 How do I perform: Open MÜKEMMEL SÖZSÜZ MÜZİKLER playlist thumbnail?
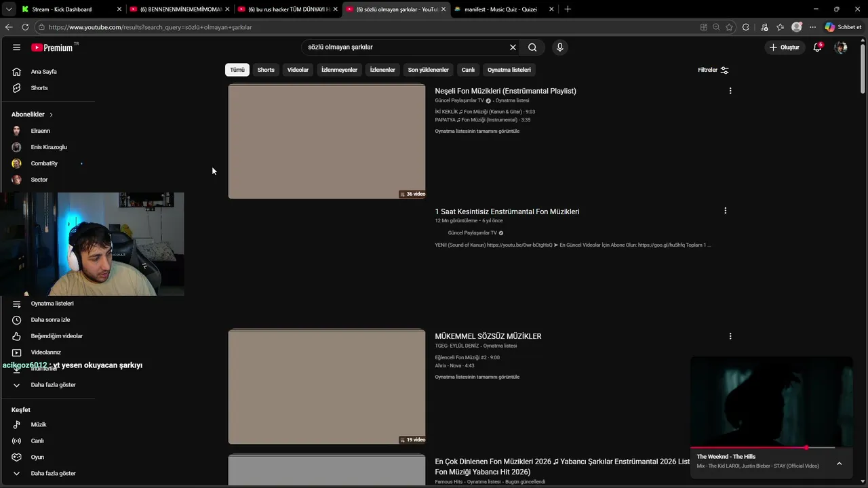pyautogui.click(x=327, y=386)
